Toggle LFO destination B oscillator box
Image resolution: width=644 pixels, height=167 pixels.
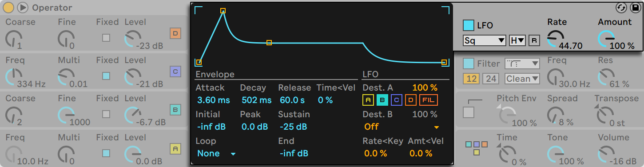(x=382, y=100)
